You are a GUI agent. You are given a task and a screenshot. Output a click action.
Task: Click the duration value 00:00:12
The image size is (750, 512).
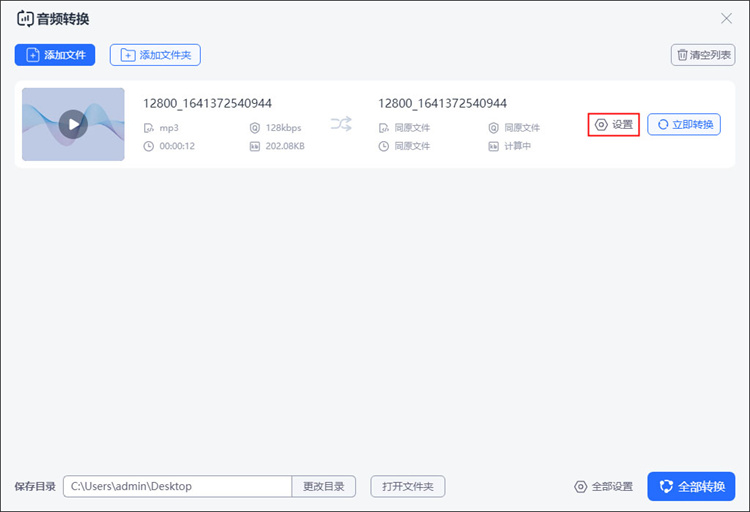click(x=177, y=146)
